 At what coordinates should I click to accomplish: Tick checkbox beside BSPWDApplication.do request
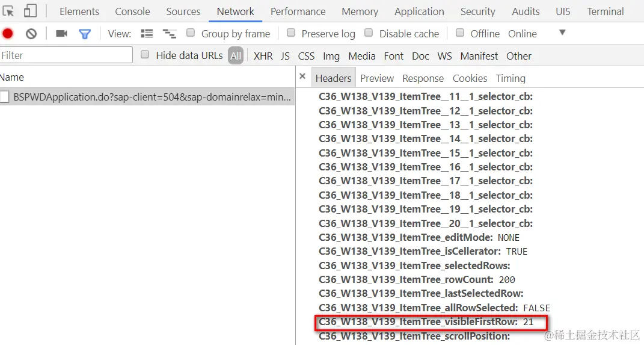(5, 96)
